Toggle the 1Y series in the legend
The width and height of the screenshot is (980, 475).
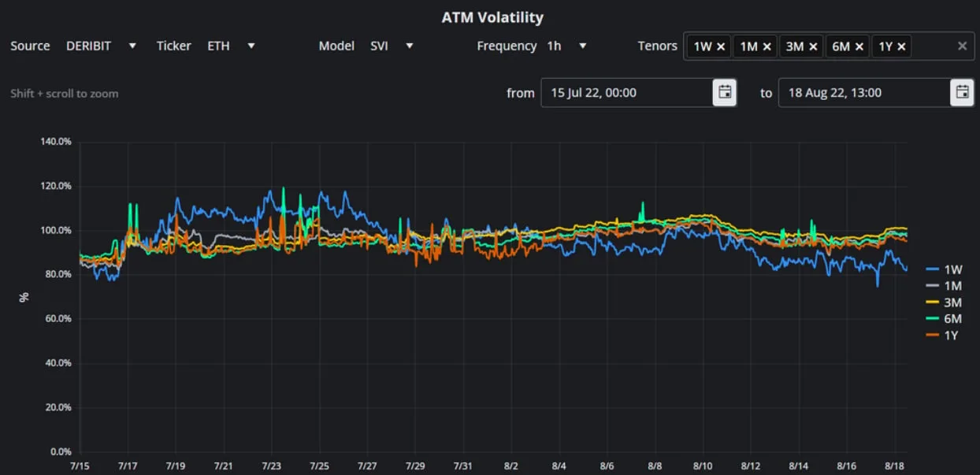pyautogui.click(x=944, y=336)
